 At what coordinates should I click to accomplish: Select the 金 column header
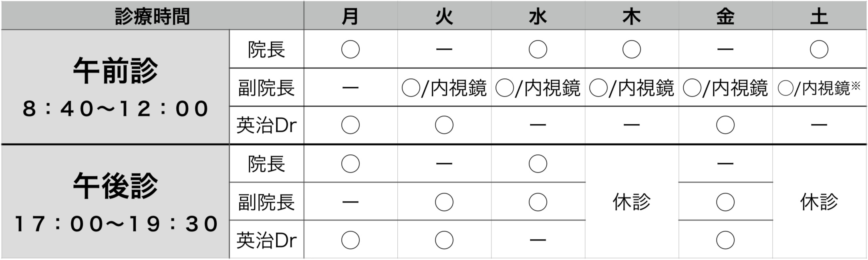click(725, 16)
